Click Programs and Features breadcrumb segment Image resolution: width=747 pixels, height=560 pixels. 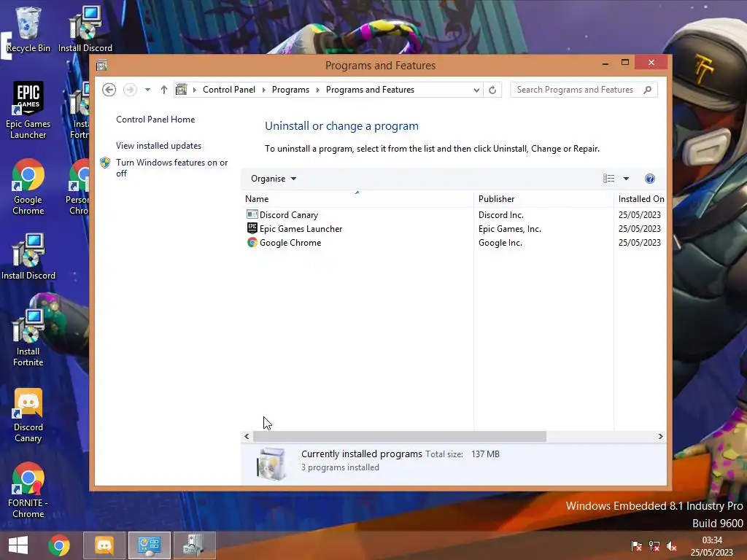[x=370, y=90]
